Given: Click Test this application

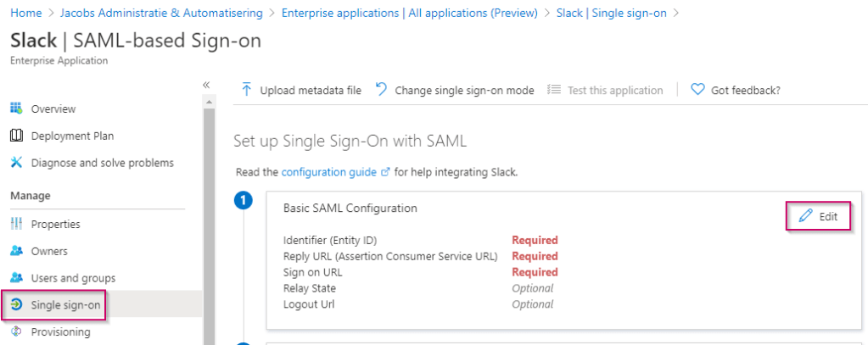Looking at the screenshot, I should pyautogui.click(x=605, y=90).
